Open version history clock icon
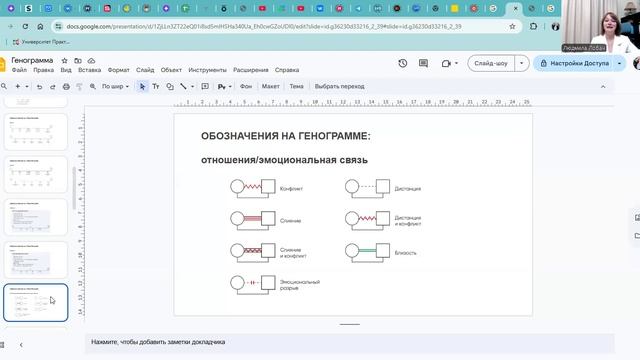640x360 pixels. (403, 63)
